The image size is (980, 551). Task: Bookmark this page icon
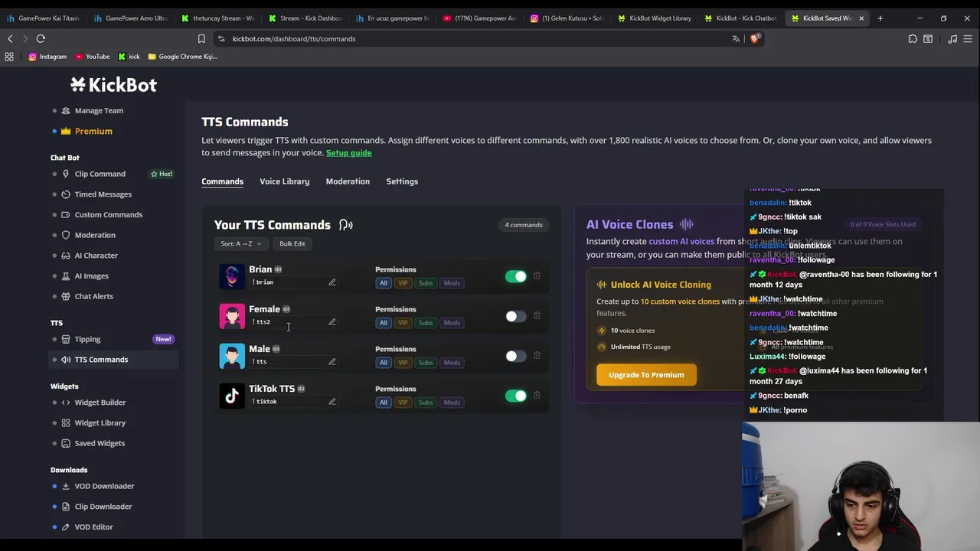(201, 38)
